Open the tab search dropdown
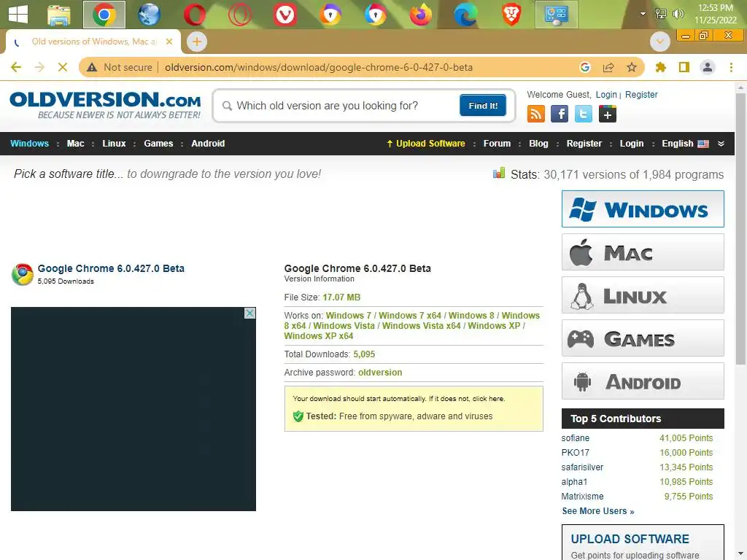The width and height of the screenshot is (747, 560). coord(659,42)
